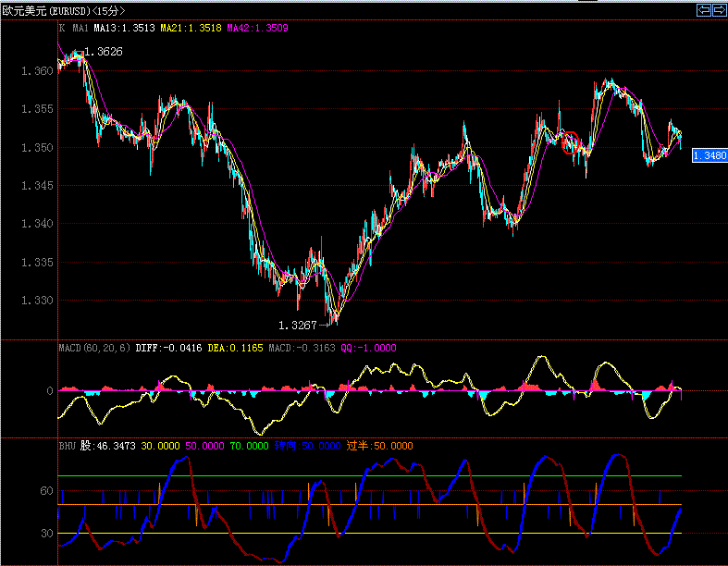This screenshot has height=566, width=728.
Task: Click the BHU indicator label
Action: [67, 446]
